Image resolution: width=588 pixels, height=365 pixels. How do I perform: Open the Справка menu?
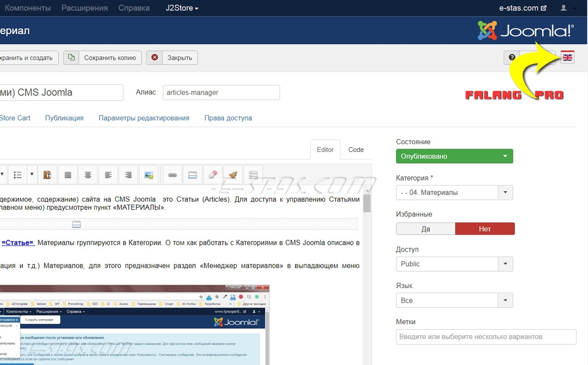[x=134, y=8]
